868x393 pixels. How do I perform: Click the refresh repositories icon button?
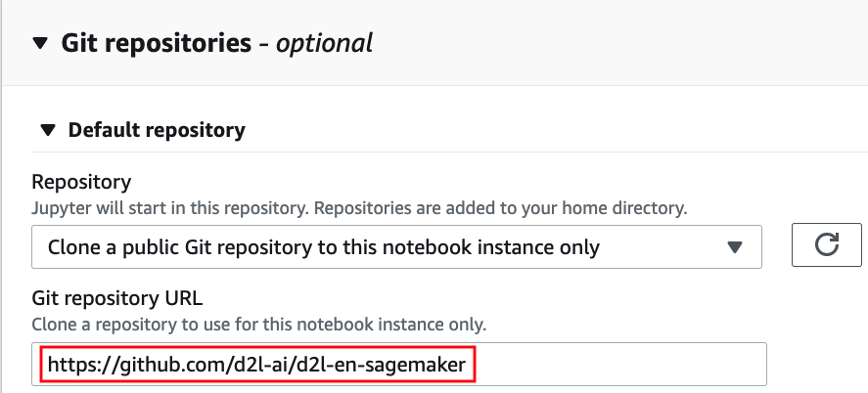point(827,246)
